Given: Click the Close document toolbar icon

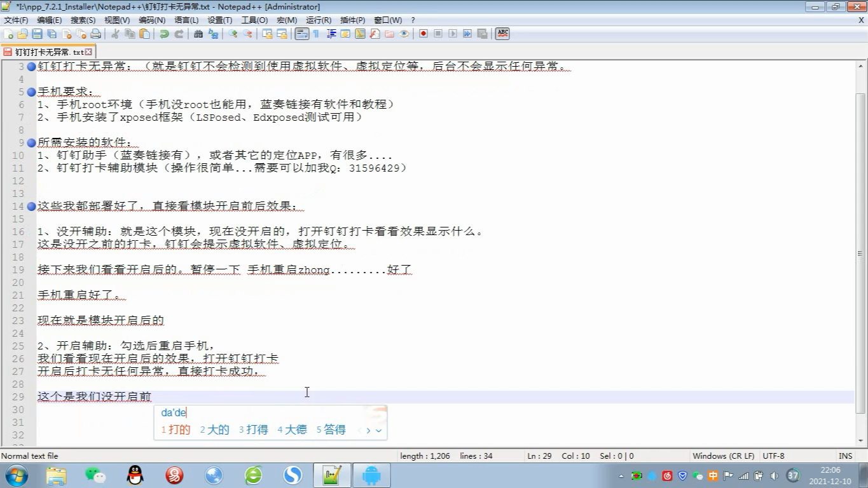Looking at the screenshot, I should [66, 34].
